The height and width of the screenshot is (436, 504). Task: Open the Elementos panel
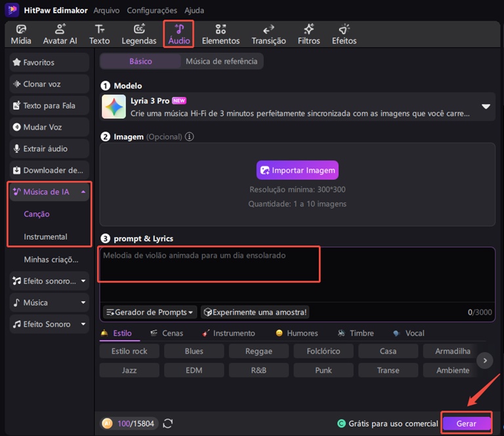tap(220, 34)
